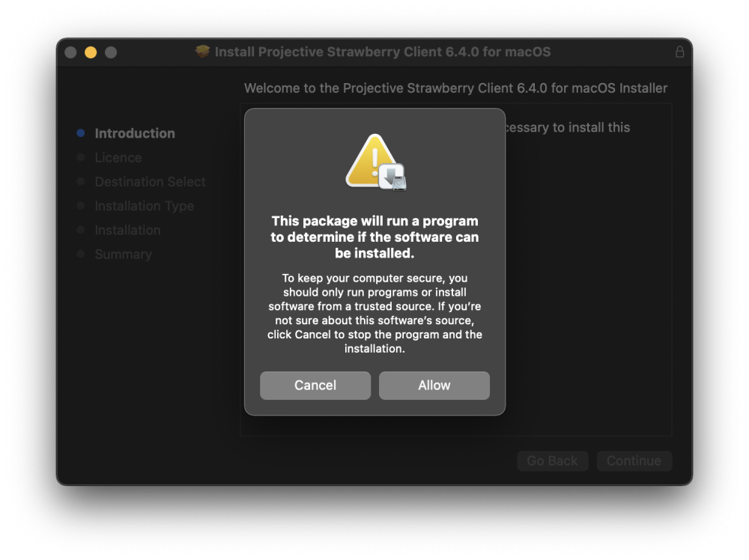Click the blue Introduction step bullet
Viewport: 749px width, 560px height.
81,133
